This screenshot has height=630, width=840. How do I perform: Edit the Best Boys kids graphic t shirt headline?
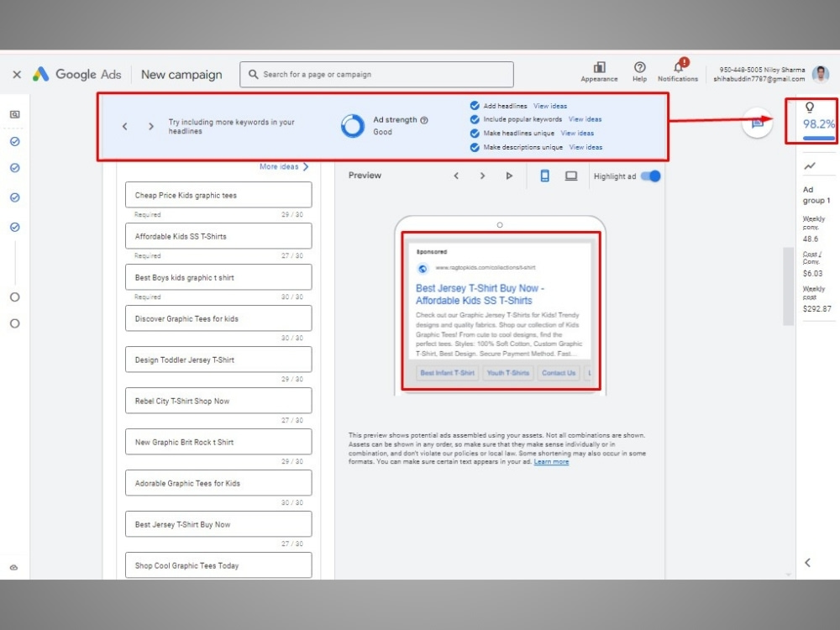coord(218,277)
